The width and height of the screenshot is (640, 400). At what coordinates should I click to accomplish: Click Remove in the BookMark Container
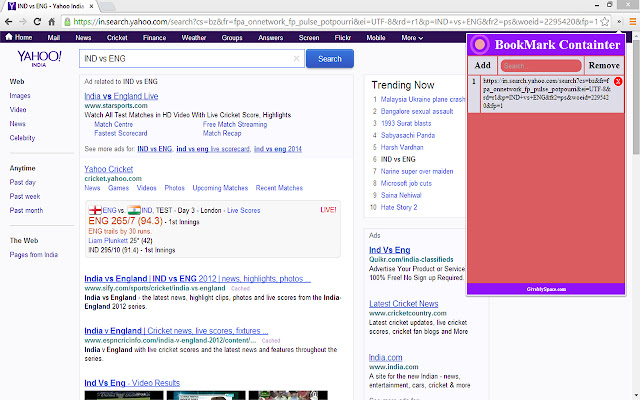pos(604,65)
